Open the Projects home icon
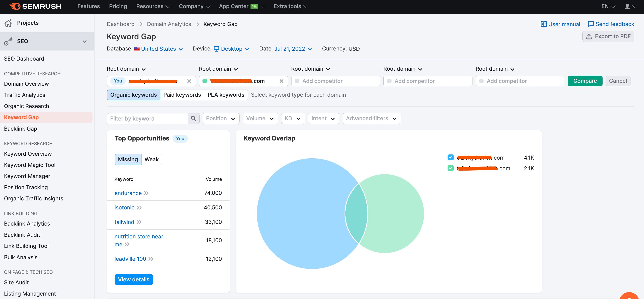 point(8,23)
